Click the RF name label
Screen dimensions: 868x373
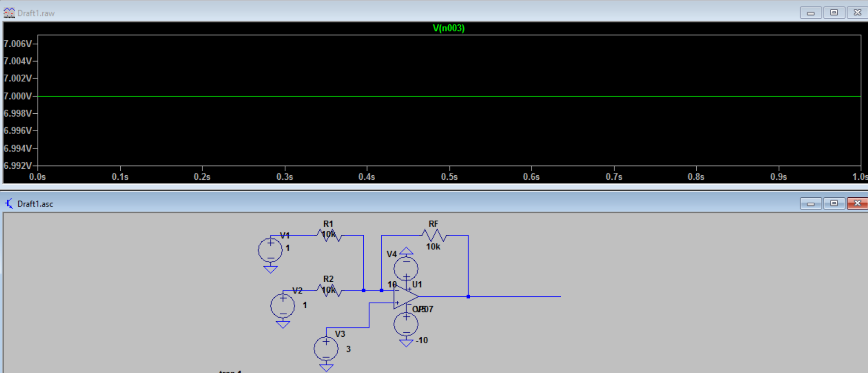(433, 224)
